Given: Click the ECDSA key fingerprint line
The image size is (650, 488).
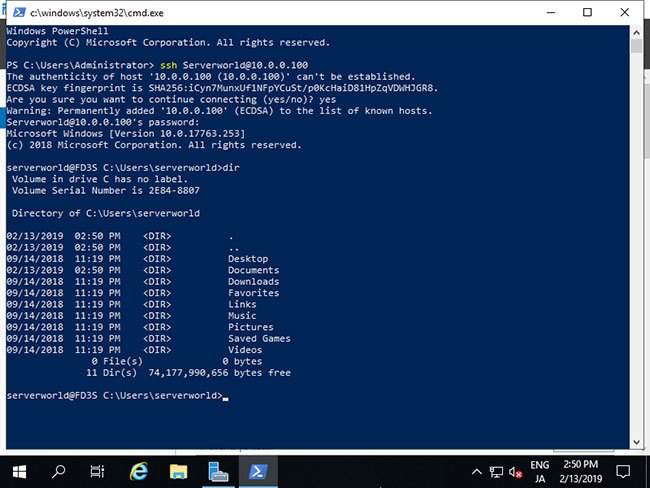Looking at the screenshot, I should [222, 88].
